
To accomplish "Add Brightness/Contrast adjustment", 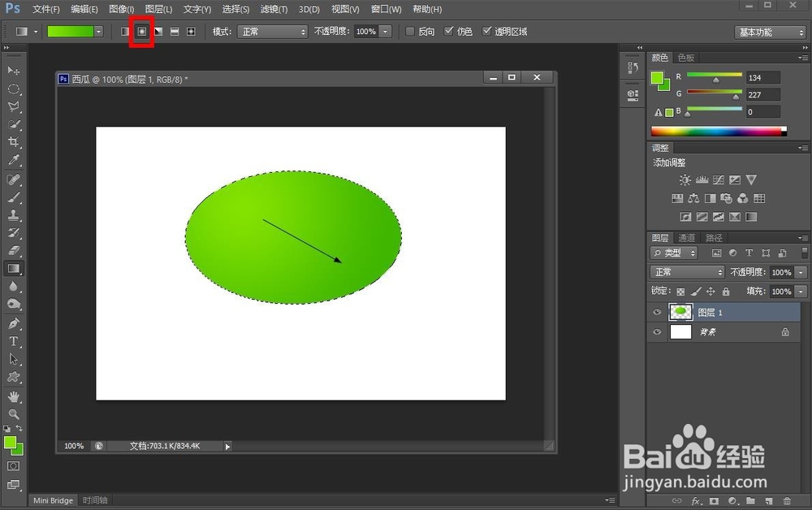I will point(685,179).
